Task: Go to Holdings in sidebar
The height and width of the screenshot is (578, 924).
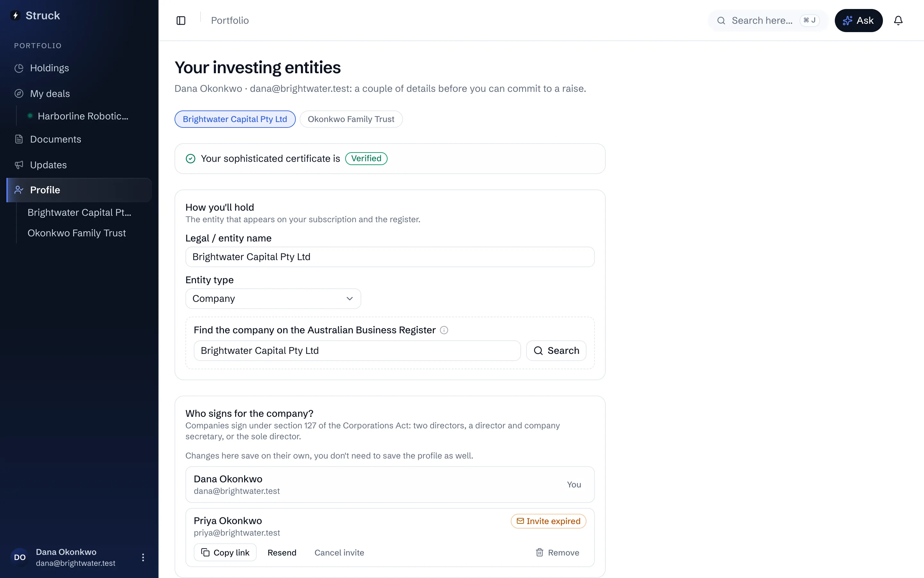Action: 79,68
